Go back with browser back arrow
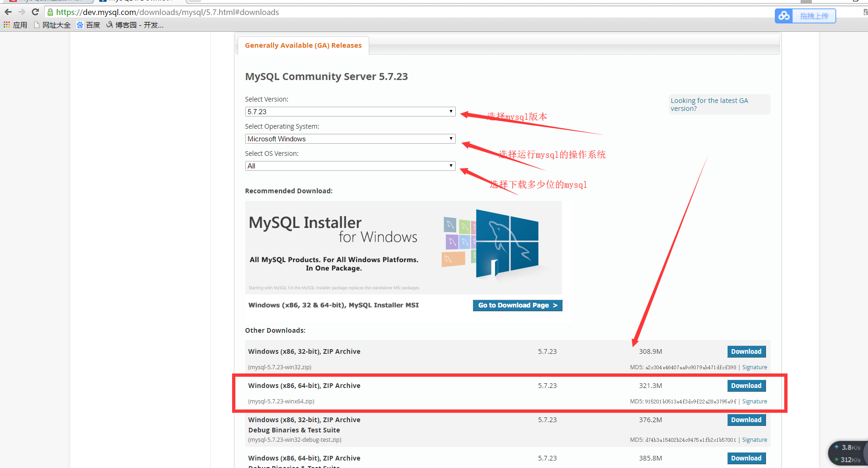868x468 pixels. tap(8, 12)
